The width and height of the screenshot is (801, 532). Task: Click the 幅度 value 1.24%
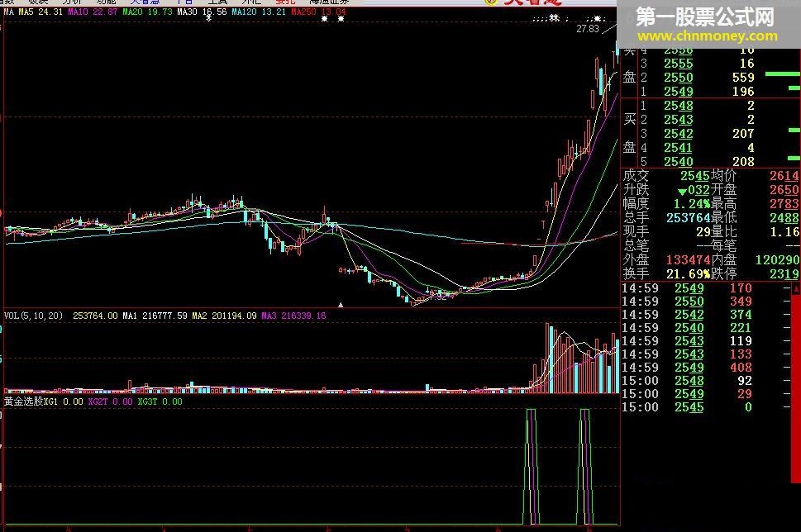(692, 204)
